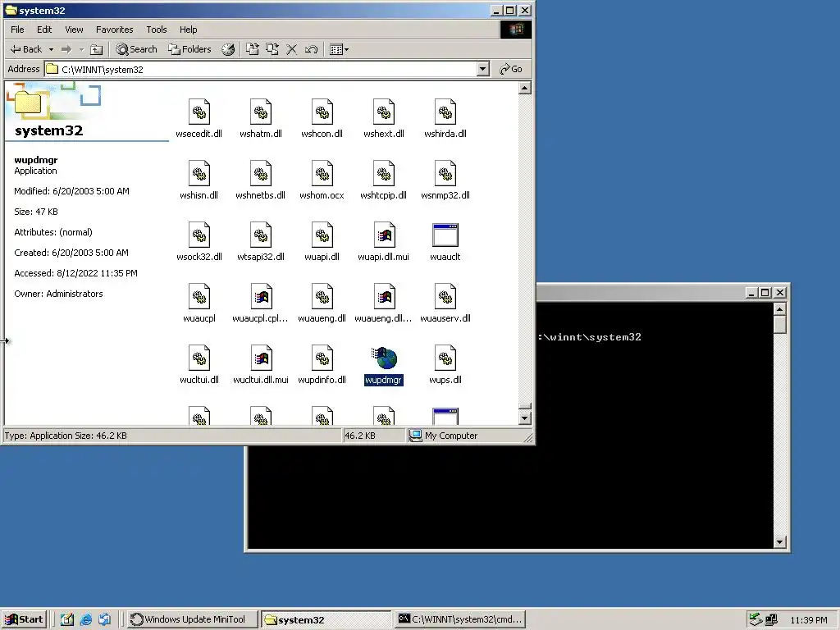
Task: Click the network connection tray icon
Action: tap(771, 619)
